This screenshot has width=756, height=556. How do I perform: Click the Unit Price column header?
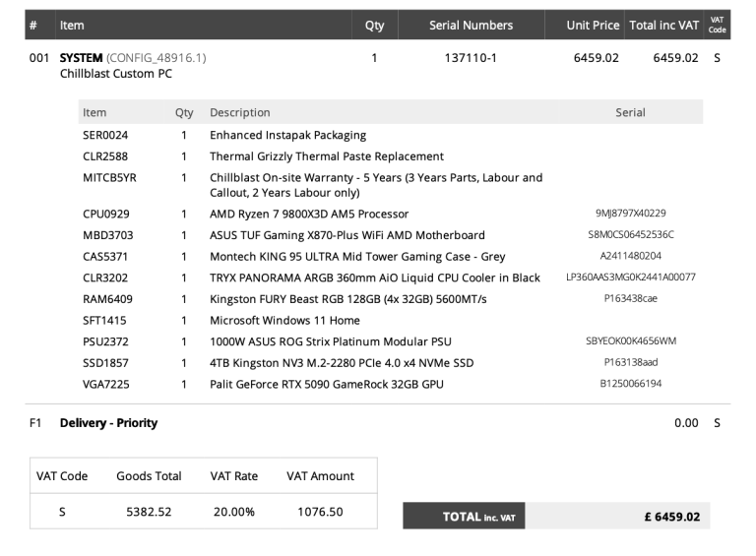(x=593, y=26)
